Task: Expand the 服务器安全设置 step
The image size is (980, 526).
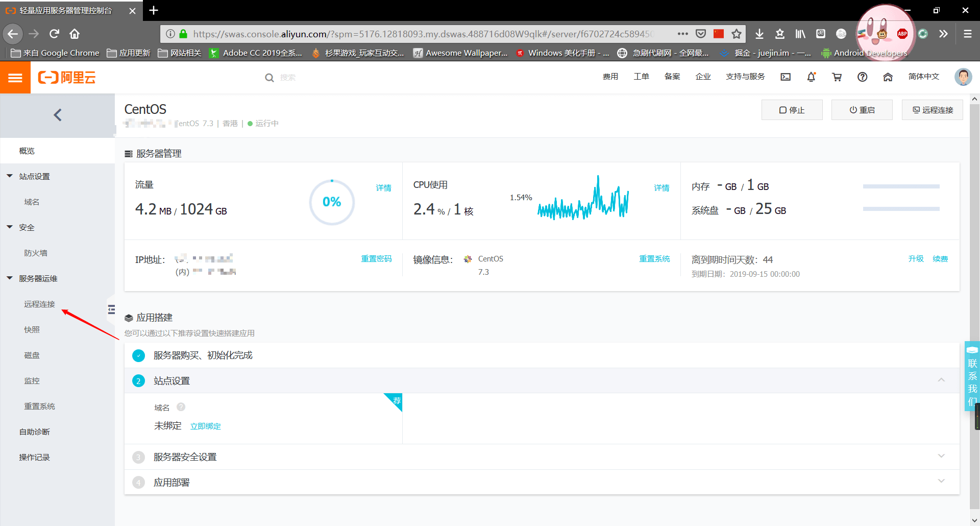Action: tap(941, 456)
